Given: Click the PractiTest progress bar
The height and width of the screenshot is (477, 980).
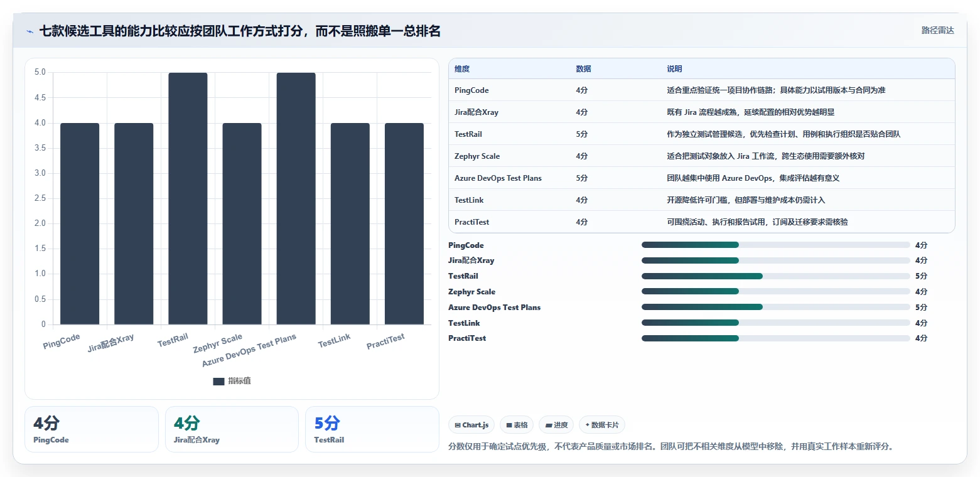Looking at the screenshot, I should [775, 338].
